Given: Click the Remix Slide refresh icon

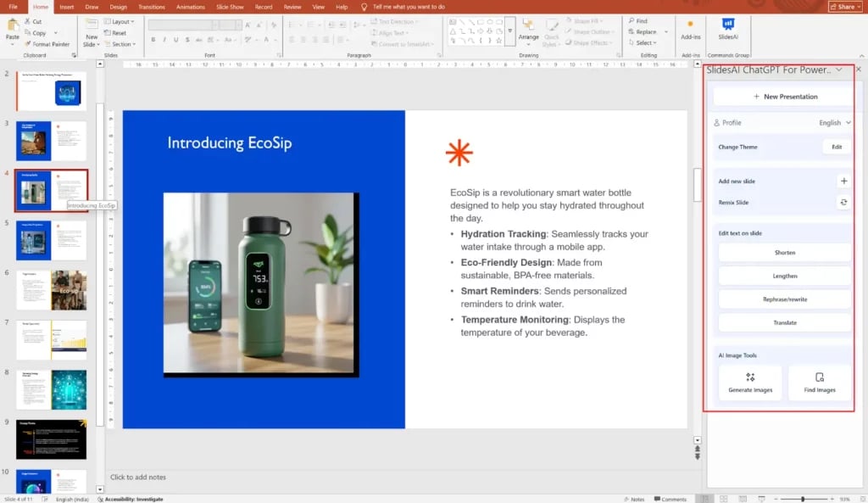Looking at the screenshot, I should tap(843, 203).
